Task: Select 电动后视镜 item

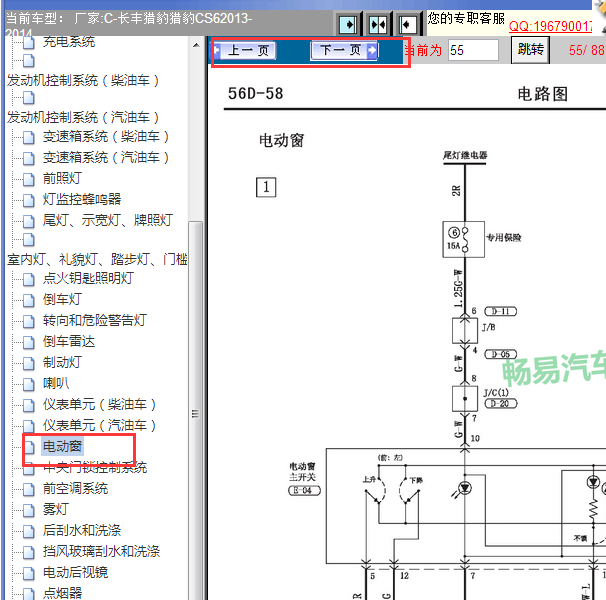Action: pos(75,573)
